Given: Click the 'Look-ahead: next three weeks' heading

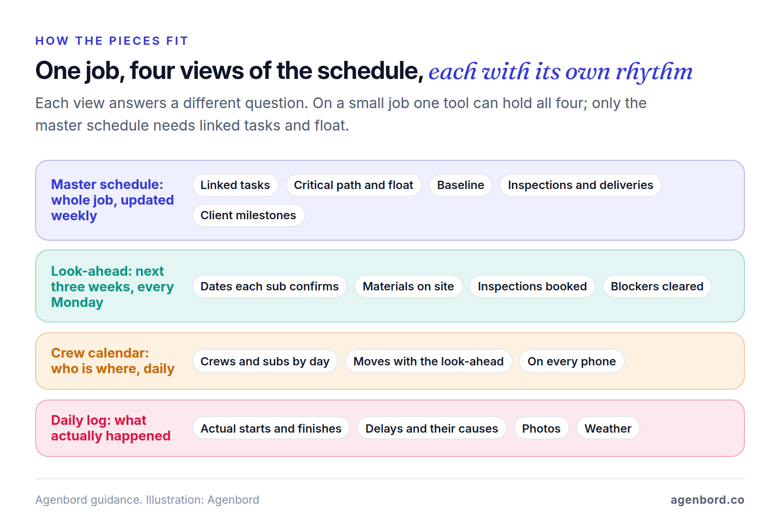Looking at the screenshot, I should (x=113, y=287).
